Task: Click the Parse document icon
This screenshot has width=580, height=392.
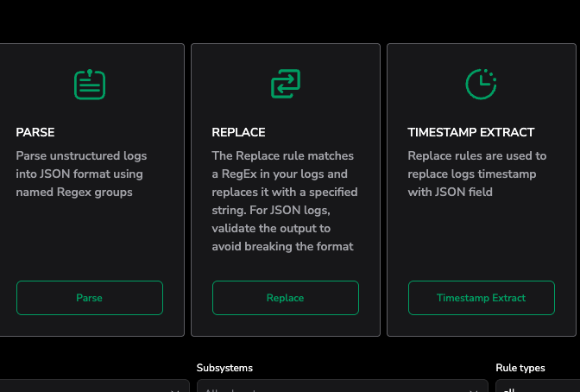Action: coord(89,84)
